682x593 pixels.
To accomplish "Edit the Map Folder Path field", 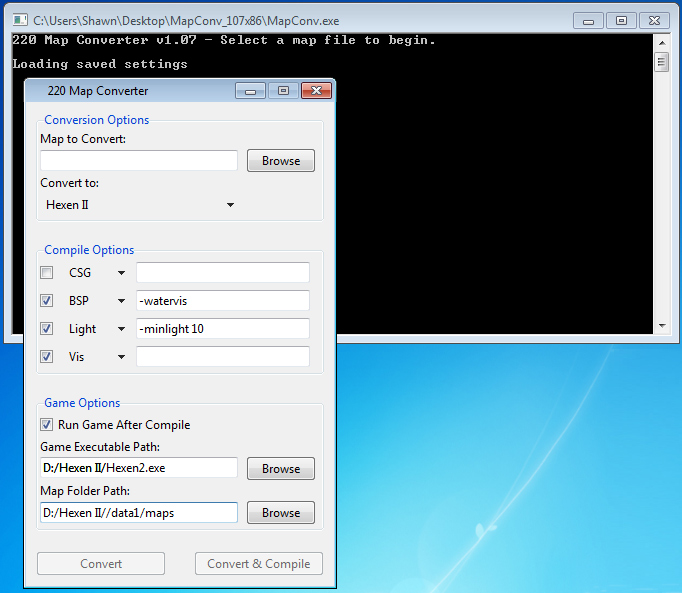I will click(139, 513).
